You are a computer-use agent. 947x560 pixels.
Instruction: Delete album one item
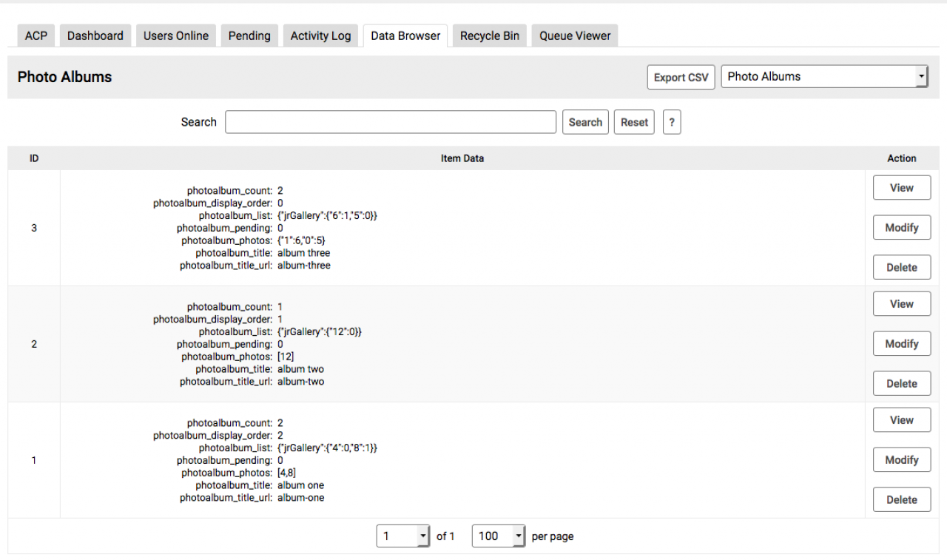[x=901, y=500]
